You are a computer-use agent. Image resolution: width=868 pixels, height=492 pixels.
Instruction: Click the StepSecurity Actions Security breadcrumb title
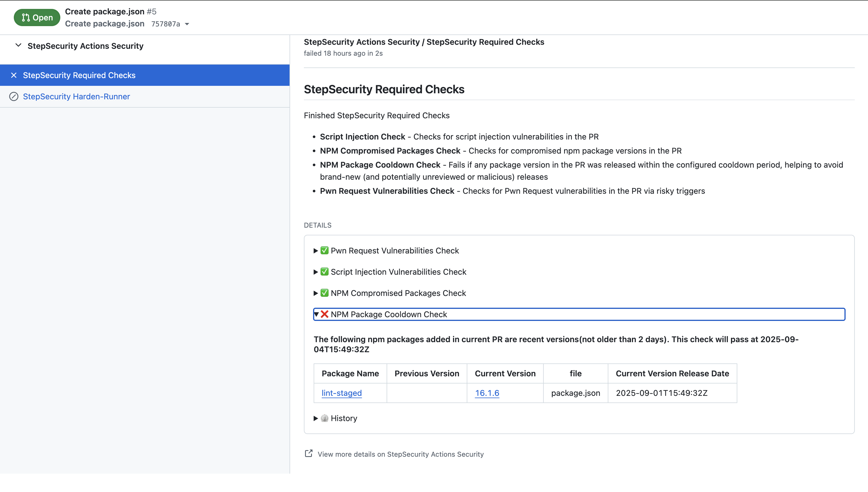(x=424, y=42)
